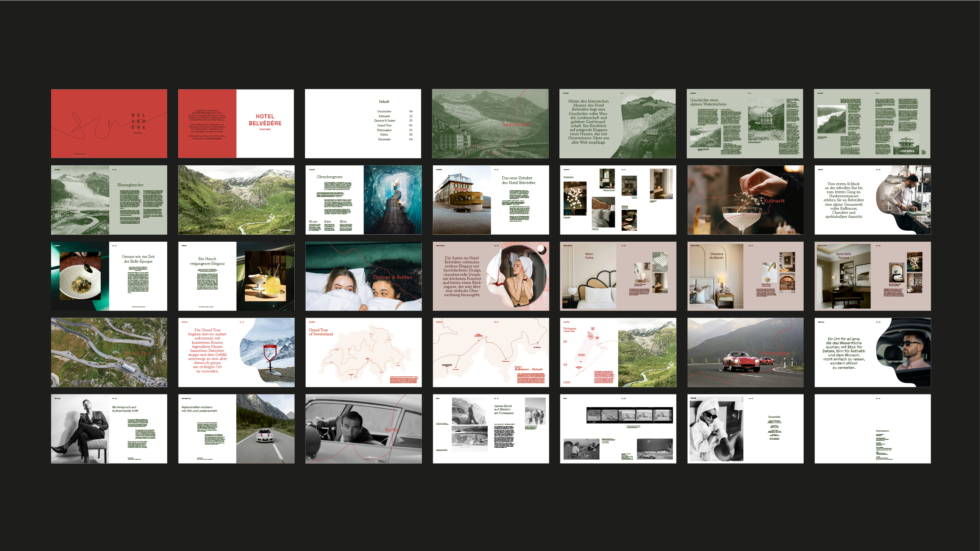Click the Impressum final page
Image resolution: width=980 pixels, height=551 pixels.
click(872, 429)
